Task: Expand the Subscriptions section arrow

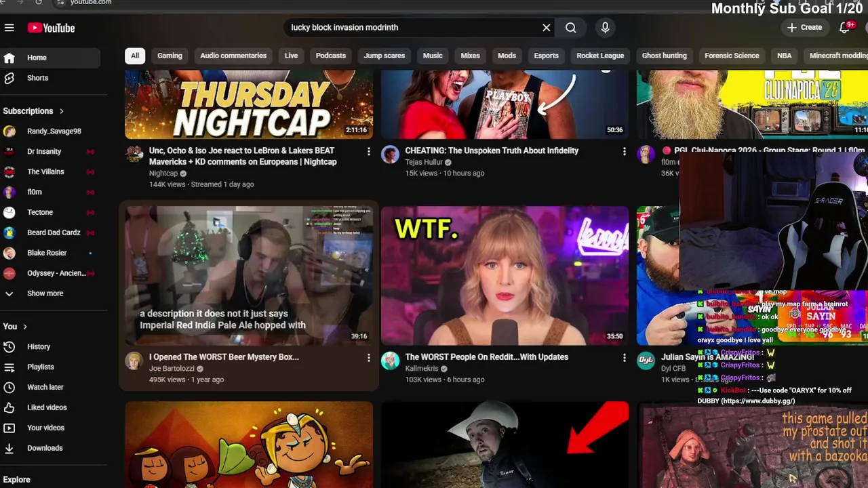Action: coord(61,111)
